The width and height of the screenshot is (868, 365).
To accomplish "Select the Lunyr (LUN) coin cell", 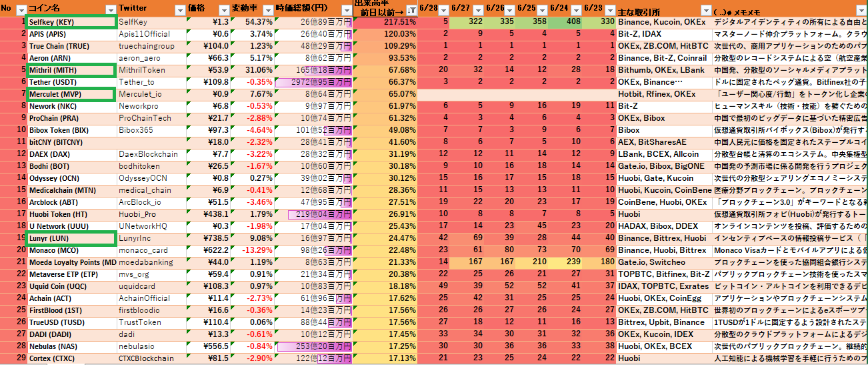I will point(71,238).
